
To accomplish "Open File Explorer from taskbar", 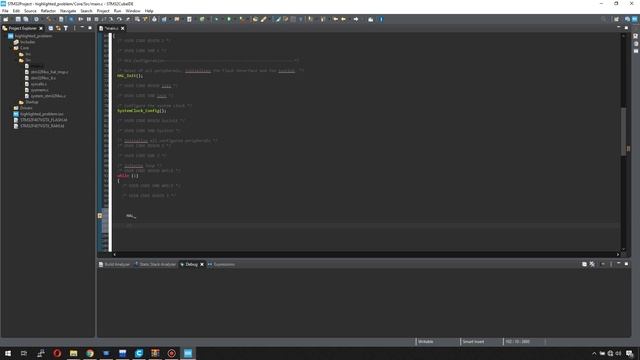I will point(73,353).
